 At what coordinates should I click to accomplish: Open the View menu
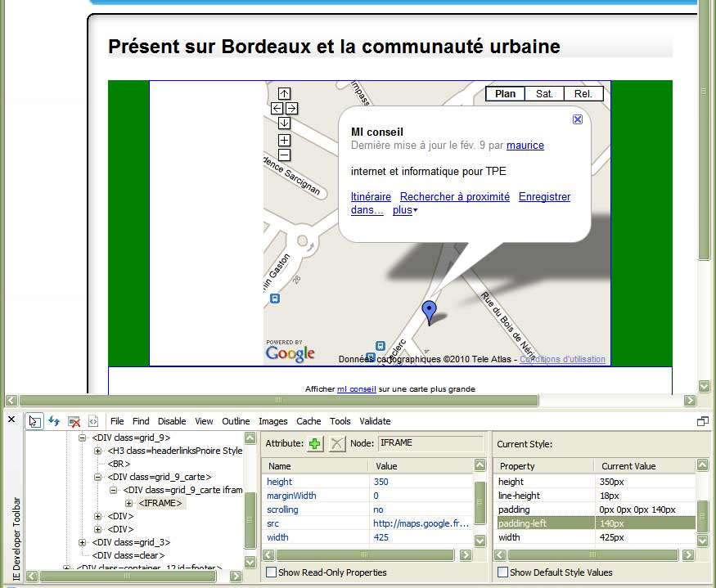point(204,421)
